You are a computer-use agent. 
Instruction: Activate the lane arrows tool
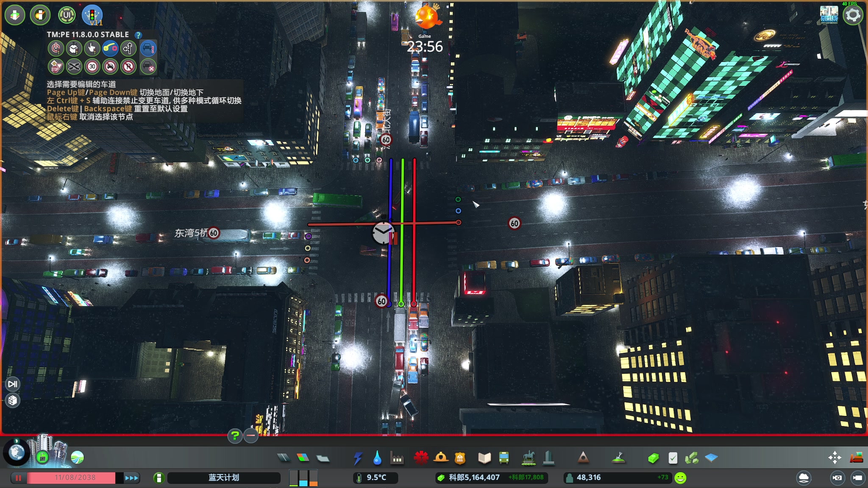128,49
